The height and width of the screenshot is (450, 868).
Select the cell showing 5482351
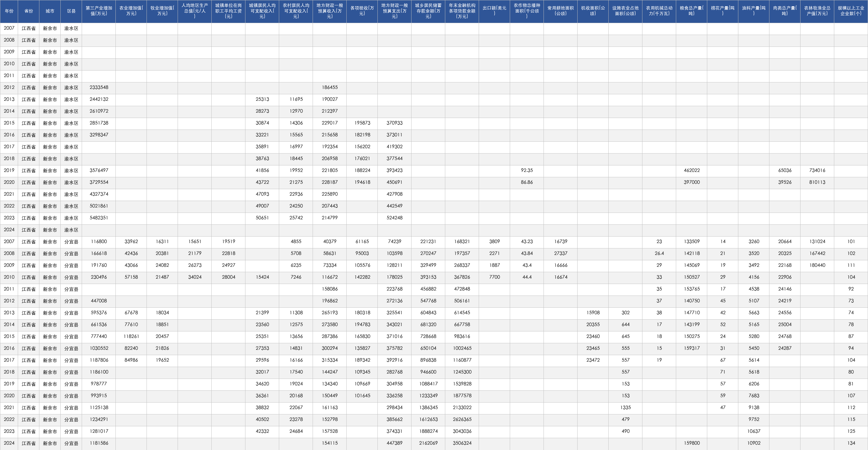[x=99, y=218]
